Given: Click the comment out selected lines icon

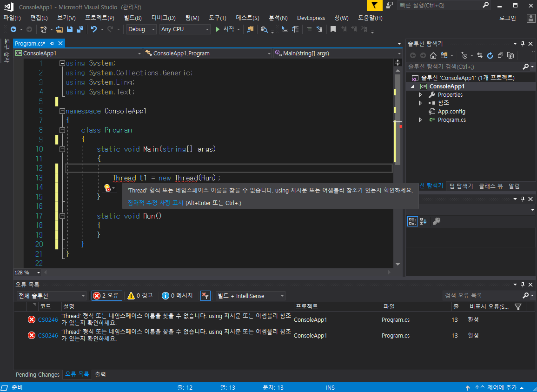Looking at the screenshot, I should click(x=309, y=29).
